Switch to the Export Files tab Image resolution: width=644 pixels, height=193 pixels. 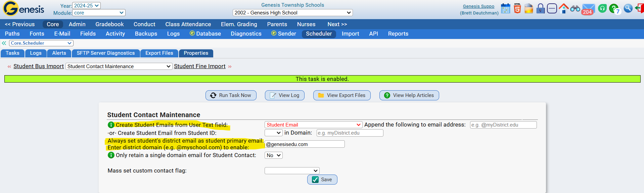[x=159, y=53]
